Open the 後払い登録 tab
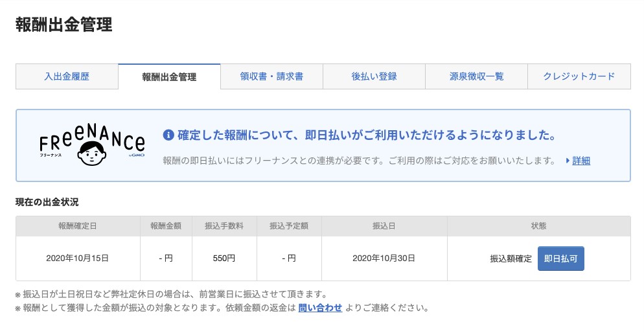 pyautogui.click(x=374, y=76)
